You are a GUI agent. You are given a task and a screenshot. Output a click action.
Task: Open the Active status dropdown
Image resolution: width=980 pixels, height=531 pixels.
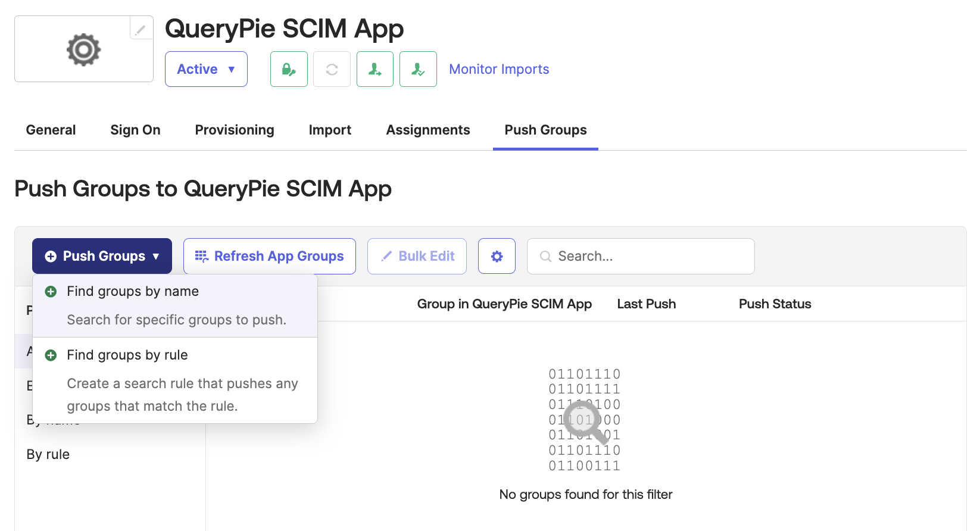point(206,69)
